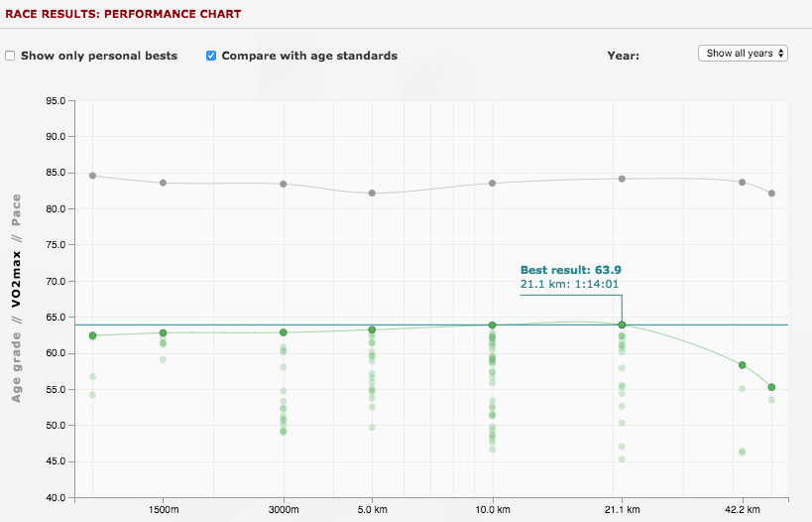Screen dimensions: 812x522
Task: Uncheck Compare with age standards checkbox
Action: pyautogui.click(x=211, y=56)
